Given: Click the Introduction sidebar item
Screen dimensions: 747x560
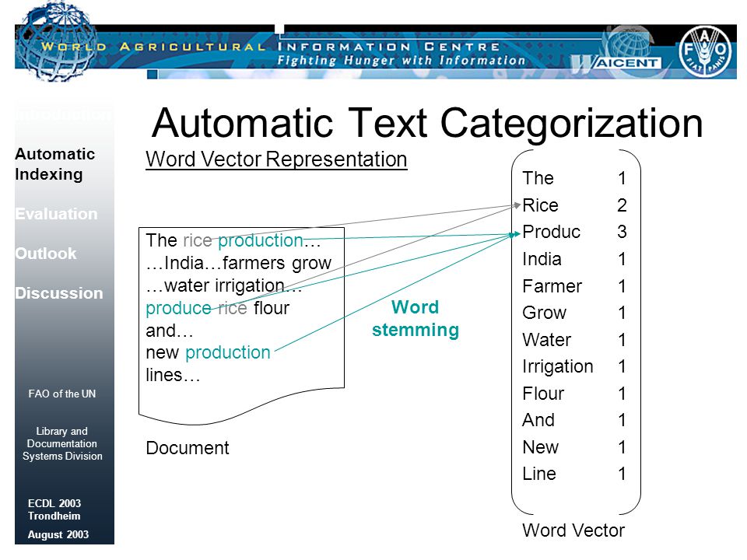Looking at the screenshot, I should (64, 115).
